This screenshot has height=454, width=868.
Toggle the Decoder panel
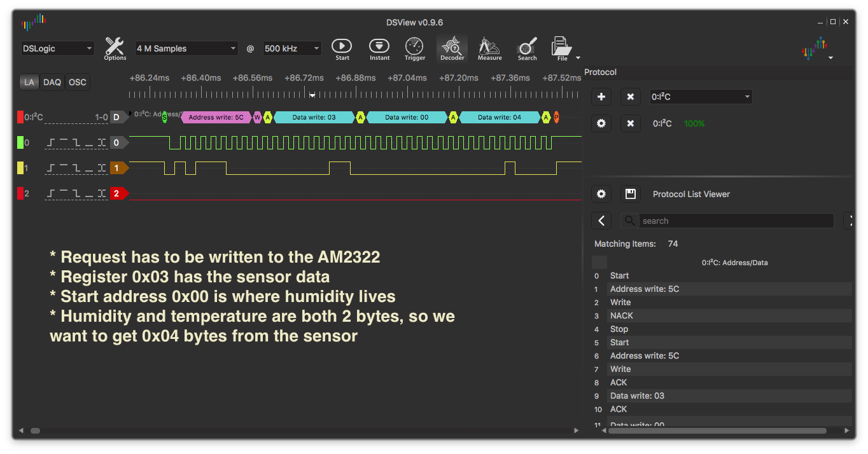coord(452,48)
